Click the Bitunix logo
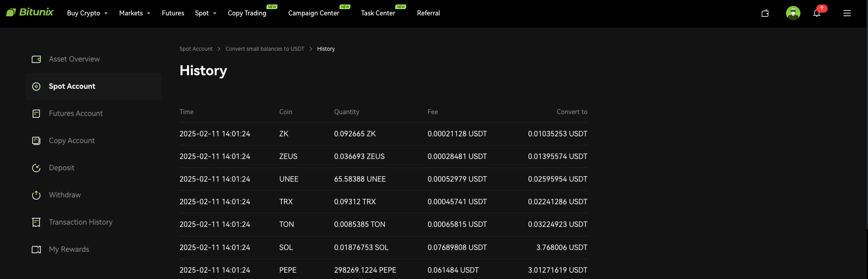868x279 pixels. [30, 12]
